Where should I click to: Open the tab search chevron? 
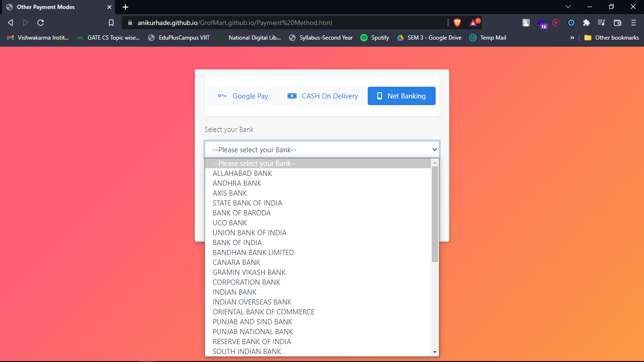[568, 7]
